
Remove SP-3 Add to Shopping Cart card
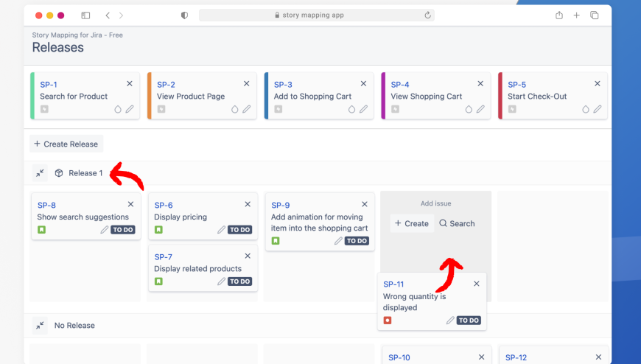tap(363, 83)
